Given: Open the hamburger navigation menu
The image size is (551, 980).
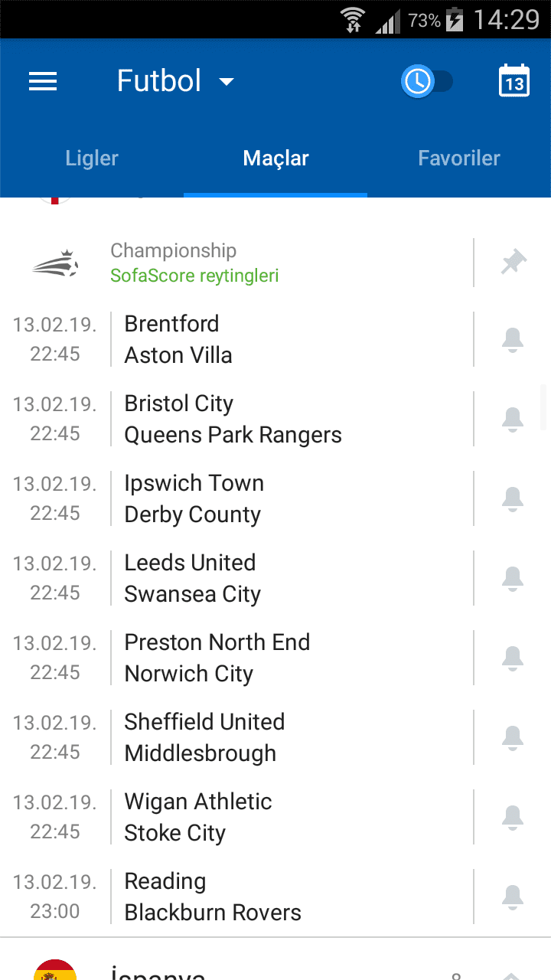Looking at the screenshot, I should pos(43,81).
